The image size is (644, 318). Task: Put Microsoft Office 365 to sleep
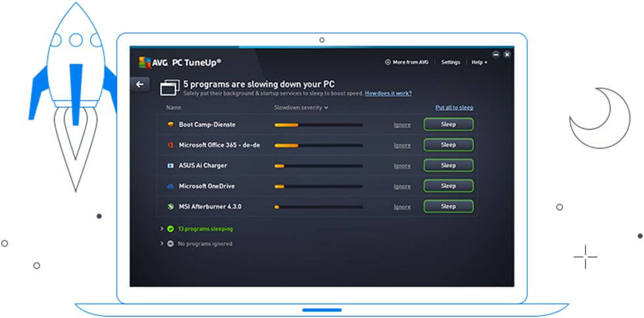[449, 145]
